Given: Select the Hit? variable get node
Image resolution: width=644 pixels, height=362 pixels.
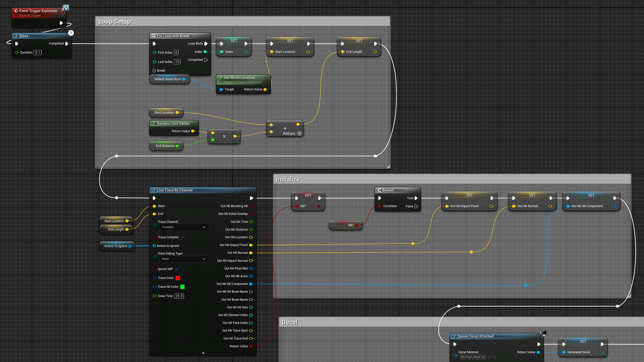Looking at the screenshot, I should point(345,225).
